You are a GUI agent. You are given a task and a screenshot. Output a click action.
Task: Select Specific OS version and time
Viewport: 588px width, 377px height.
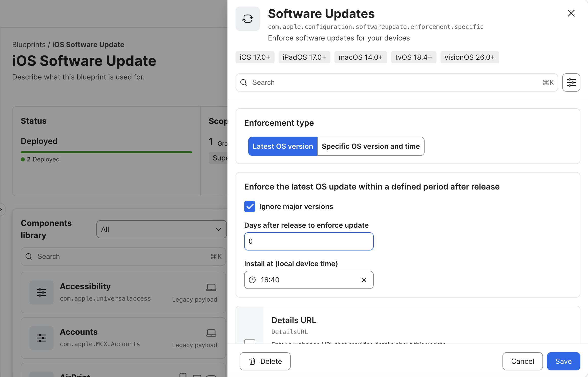pyautogui.click(x=371, y=146)
